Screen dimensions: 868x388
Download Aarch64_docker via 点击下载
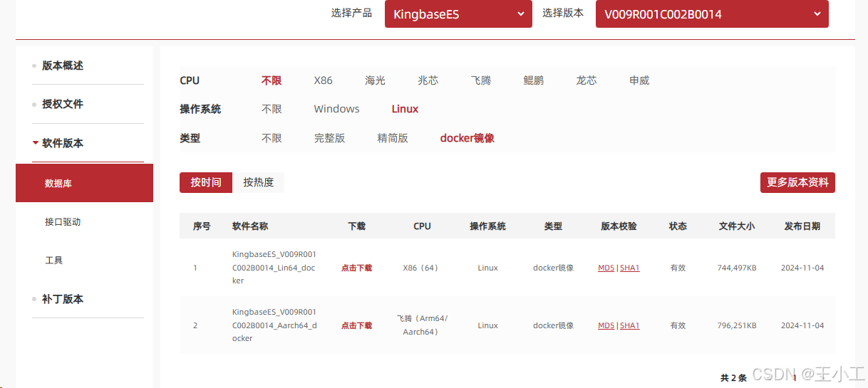(x=356, y=325)
